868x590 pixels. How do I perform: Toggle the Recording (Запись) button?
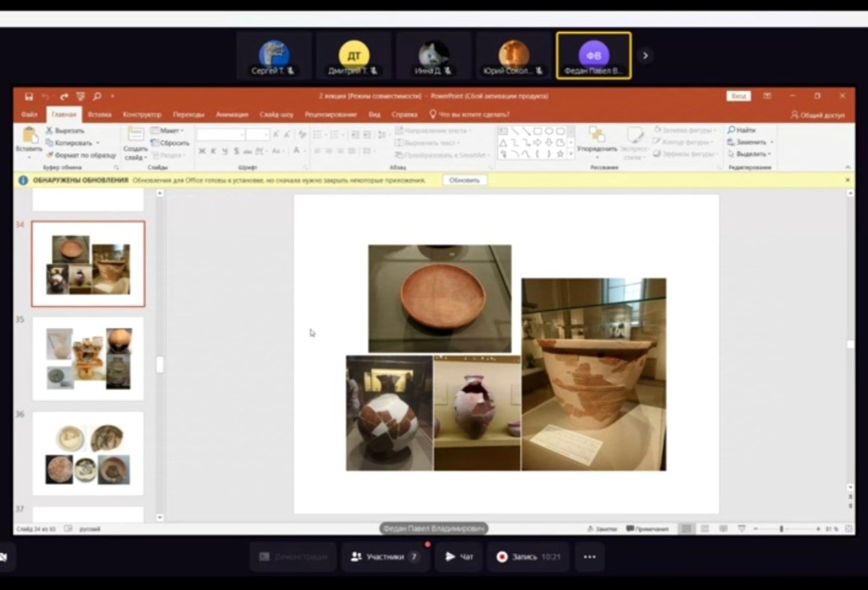tap(528, 556)
